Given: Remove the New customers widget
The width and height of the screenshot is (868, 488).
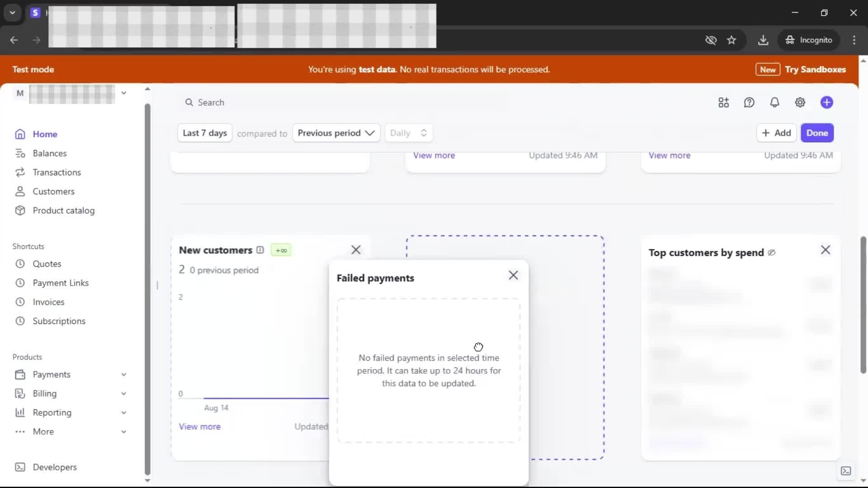Looking at the screenshot, I should (356, 250).
